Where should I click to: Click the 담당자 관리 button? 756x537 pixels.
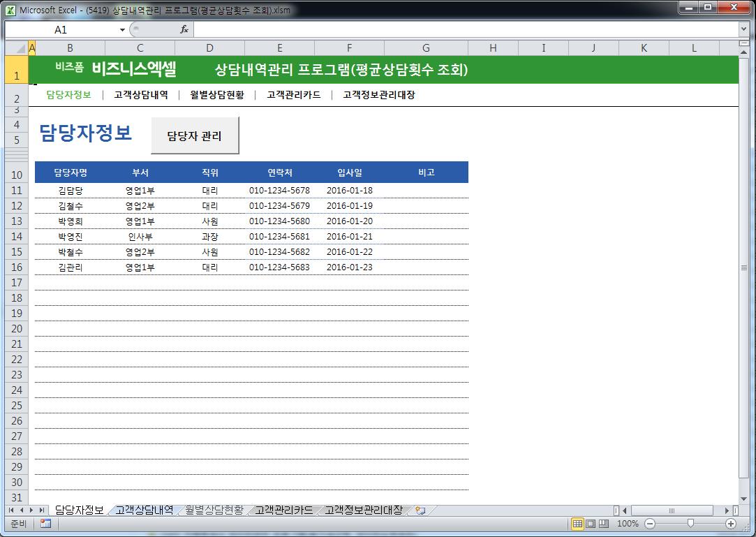(195, 135)
